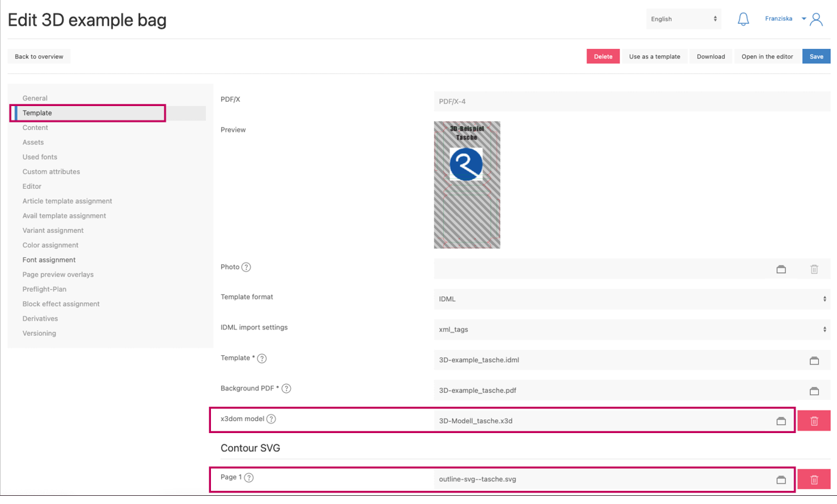Click Back to overview button

[39, 56]
